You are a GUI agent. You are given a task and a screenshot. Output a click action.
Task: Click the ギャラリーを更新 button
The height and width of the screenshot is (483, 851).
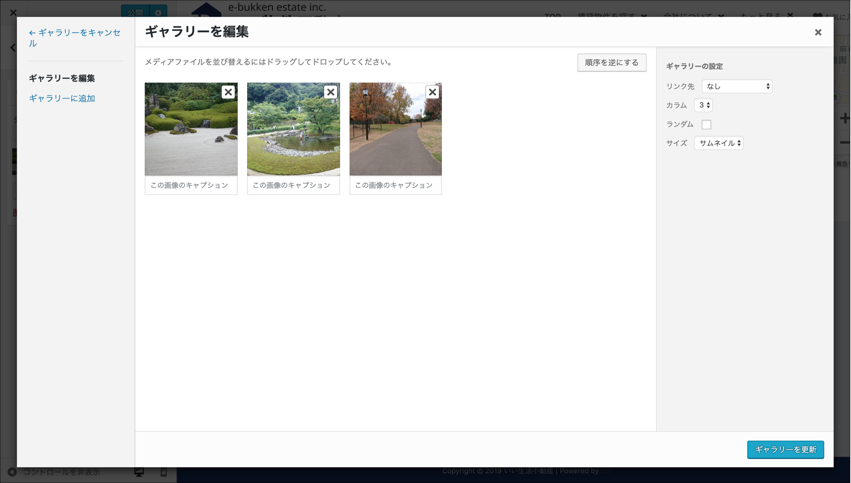pos(785,450)
